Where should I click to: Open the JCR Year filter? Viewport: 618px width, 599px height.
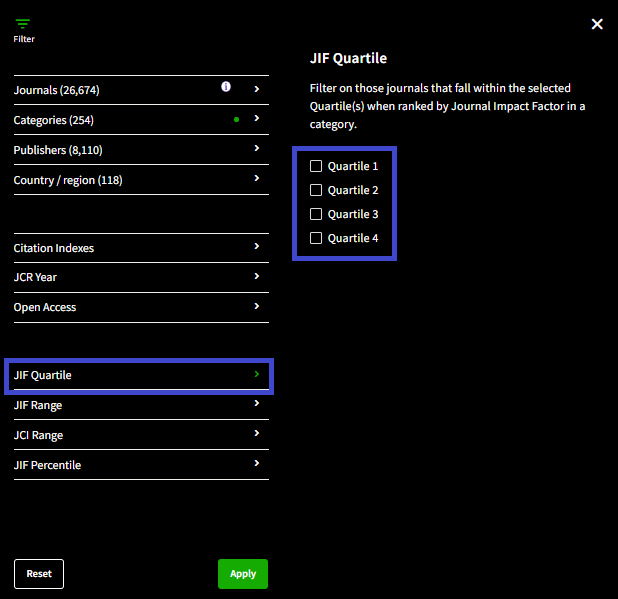[36, 277]
